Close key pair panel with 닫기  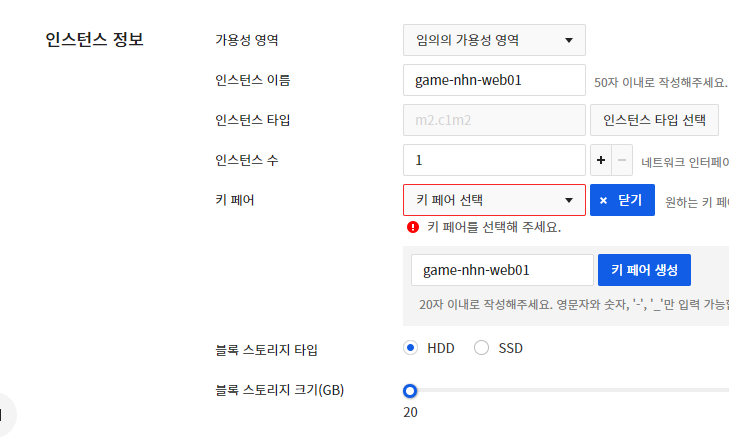click(x=622, y=200)
